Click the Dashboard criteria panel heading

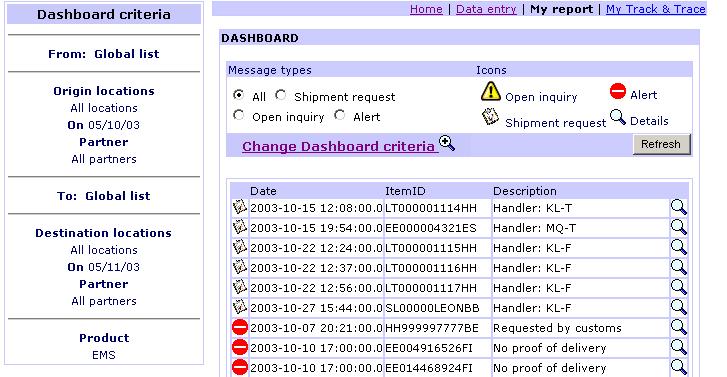[x=104, y=14]
